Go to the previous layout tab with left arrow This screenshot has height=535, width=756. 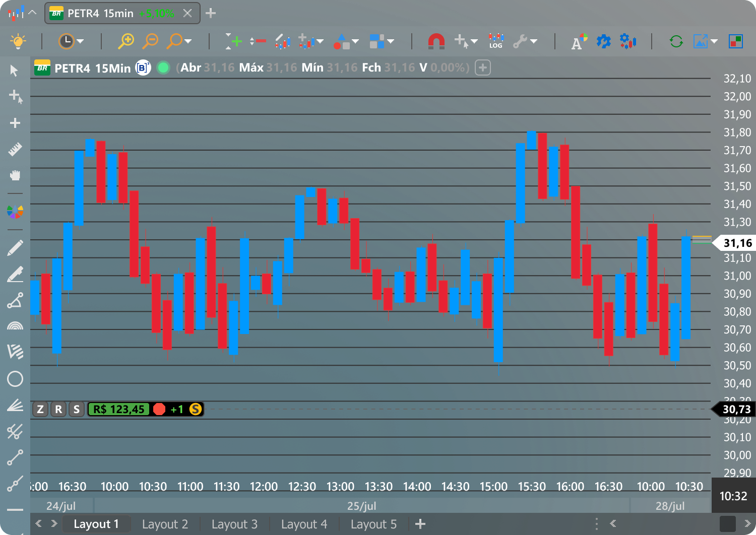pyautogui.click(x=39, y=524)
